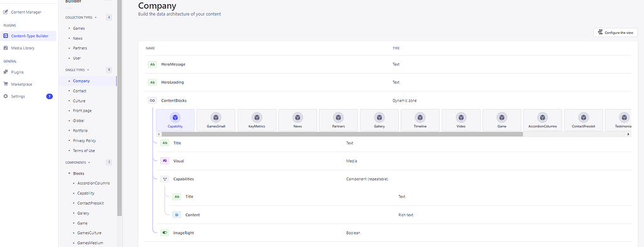The height and width of the screenshot is (247, 644).
Task: Click the HeroLeading text-type icon
Action: coord(152,83)
